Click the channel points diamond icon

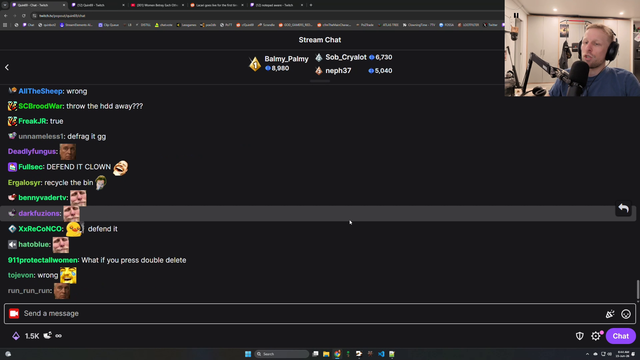(16, 336)
